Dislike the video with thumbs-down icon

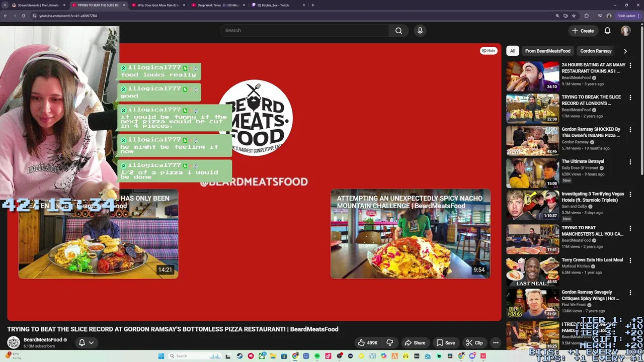[390, 343]
